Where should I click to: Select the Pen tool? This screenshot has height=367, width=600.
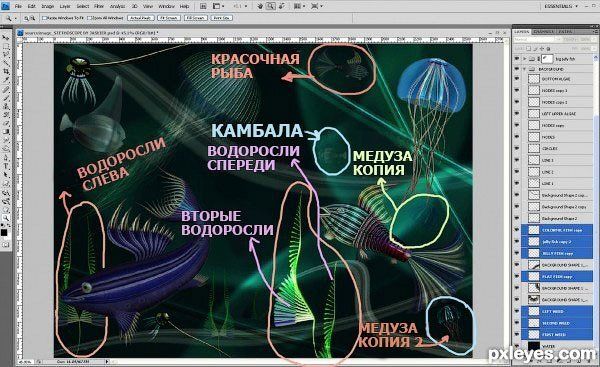coord(5,158)
